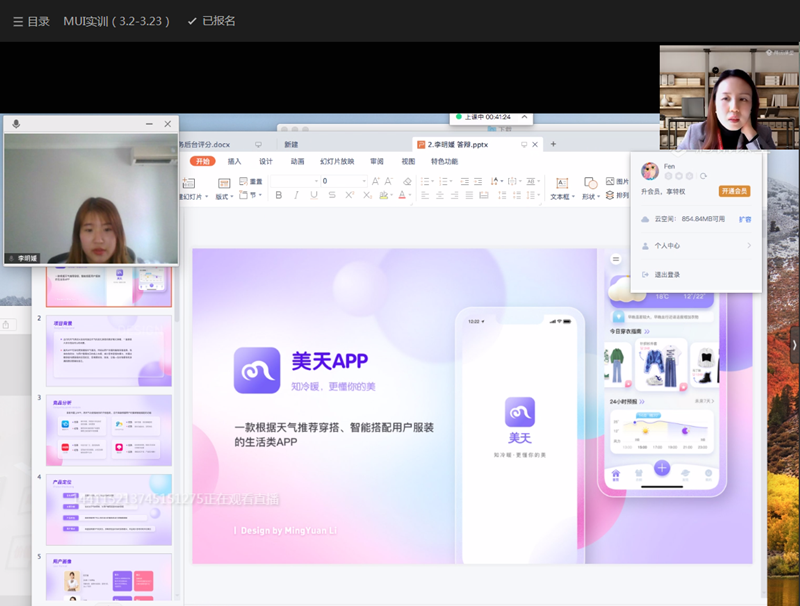Screen dimensions: 800x606
Task: Increase the paragraph indent
Action: pos(478,181)
